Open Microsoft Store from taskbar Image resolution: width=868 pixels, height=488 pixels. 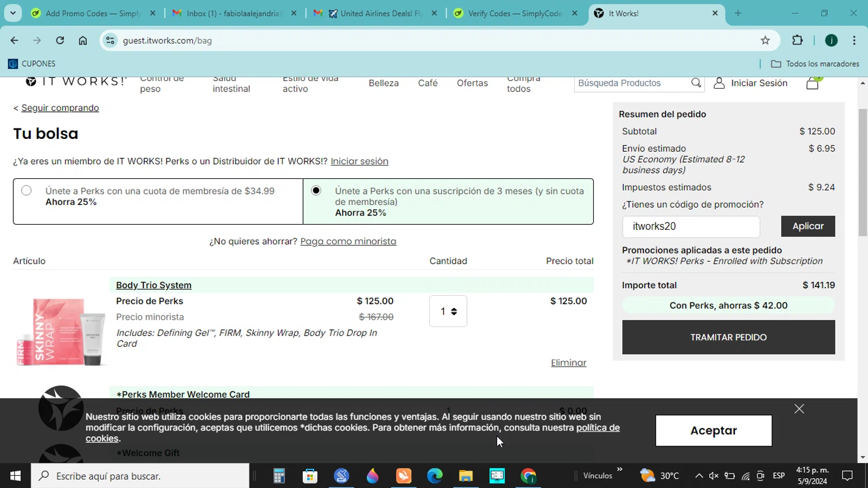pos(310,476)
